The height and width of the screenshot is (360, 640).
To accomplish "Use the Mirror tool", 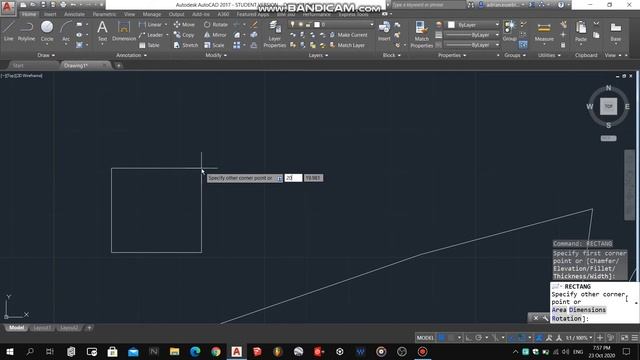I will click(x=215, y=35).
